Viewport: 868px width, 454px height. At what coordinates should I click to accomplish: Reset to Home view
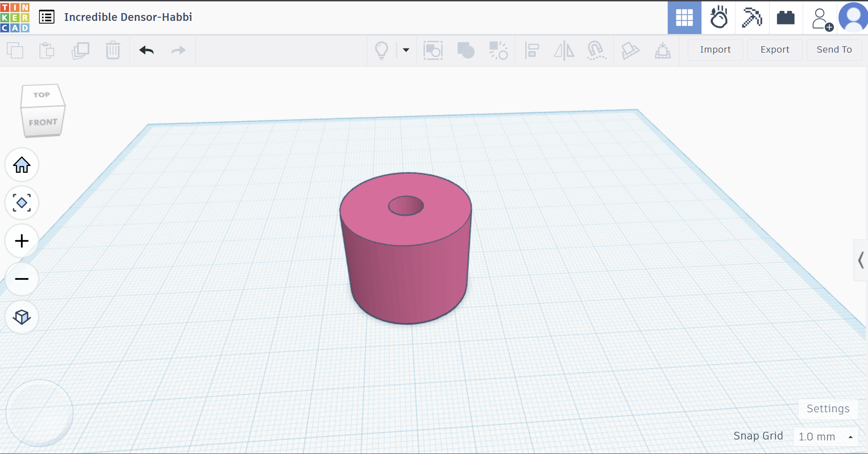tap(22, 165)
